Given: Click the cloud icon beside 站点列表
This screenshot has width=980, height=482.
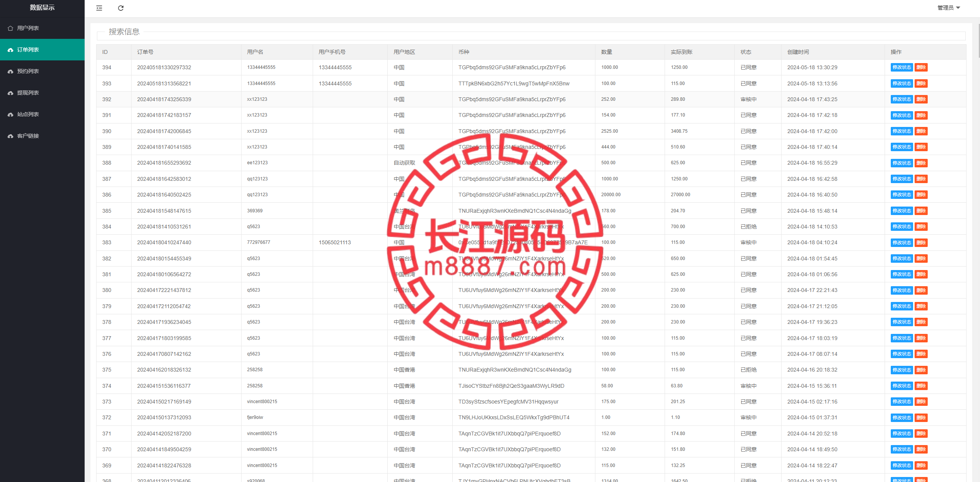Looking at the screenshot, I should [x=10, y=115].
